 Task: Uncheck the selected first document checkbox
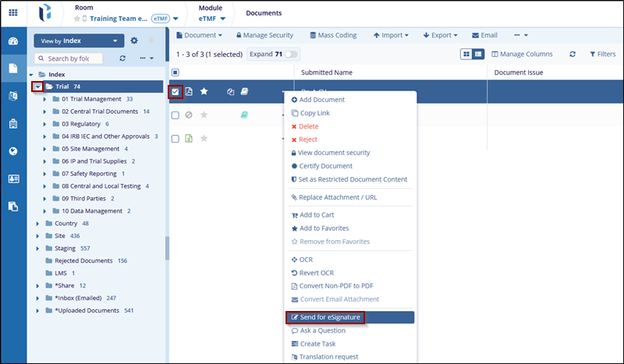[175, 92]
